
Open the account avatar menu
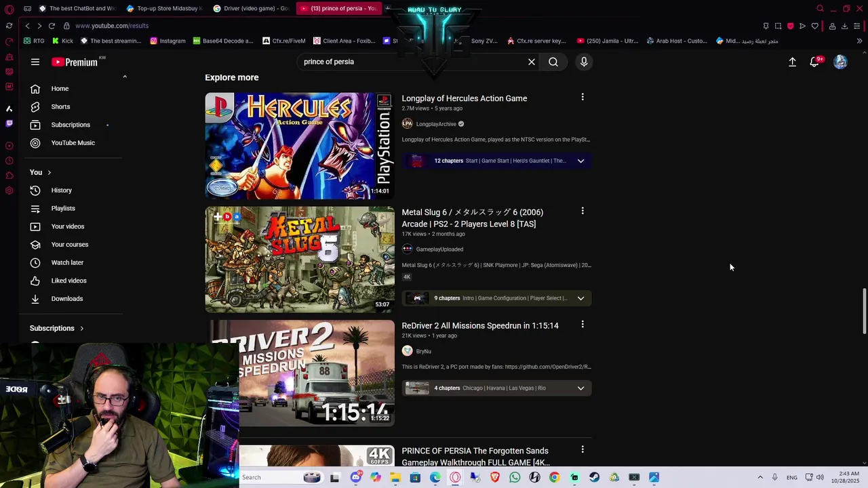tap(840, 62)
